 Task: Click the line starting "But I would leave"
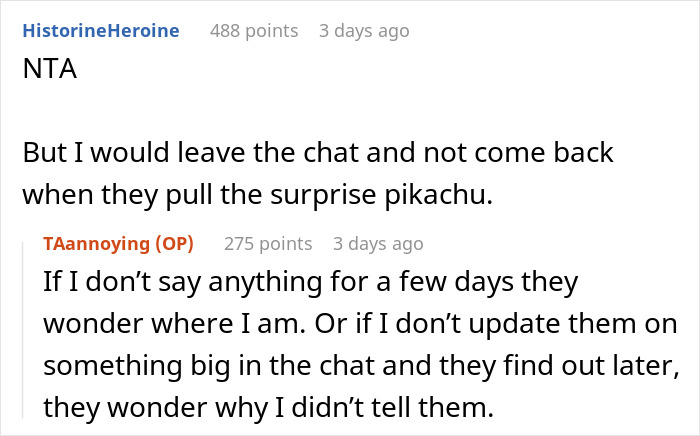(x=317, y=155)
